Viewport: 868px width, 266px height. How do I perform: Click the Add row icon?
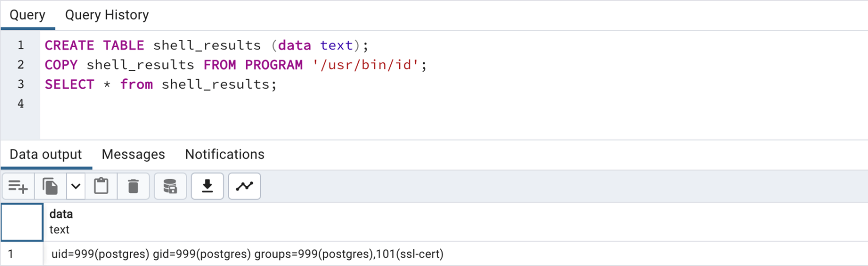[18, 186]
